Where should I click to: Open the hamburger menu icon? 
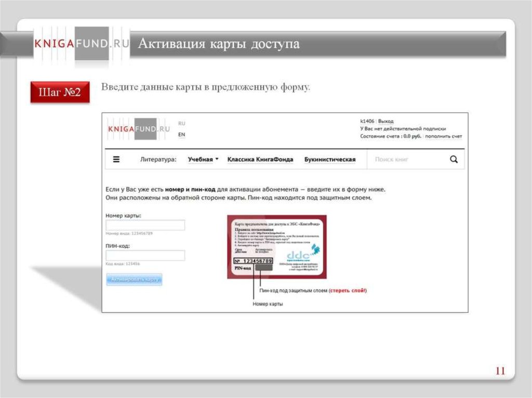coord(116,159)
